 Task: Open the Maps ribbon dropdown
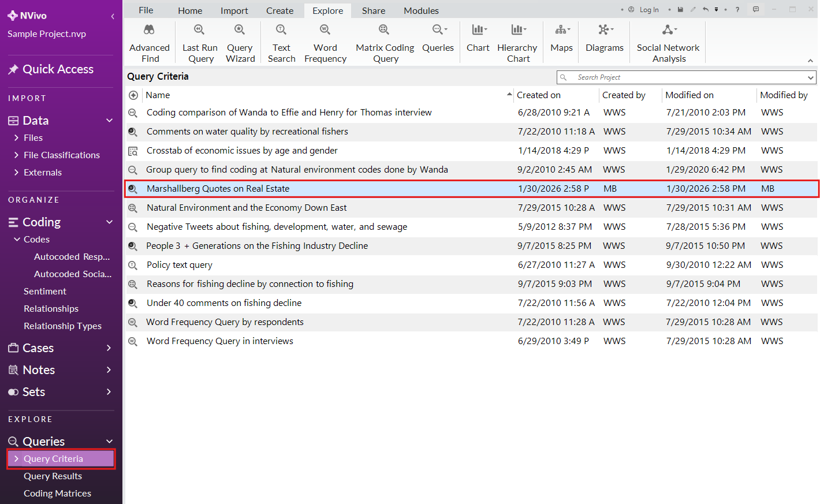coord(561,38)
